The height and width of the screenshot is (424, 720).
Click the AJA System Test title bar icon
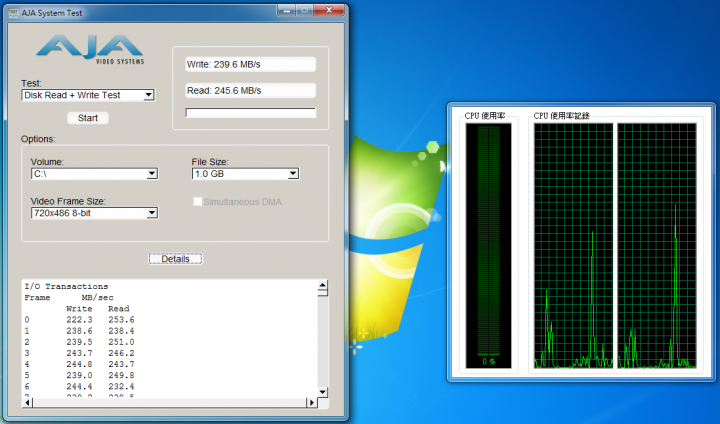click(x=13, y=13)
